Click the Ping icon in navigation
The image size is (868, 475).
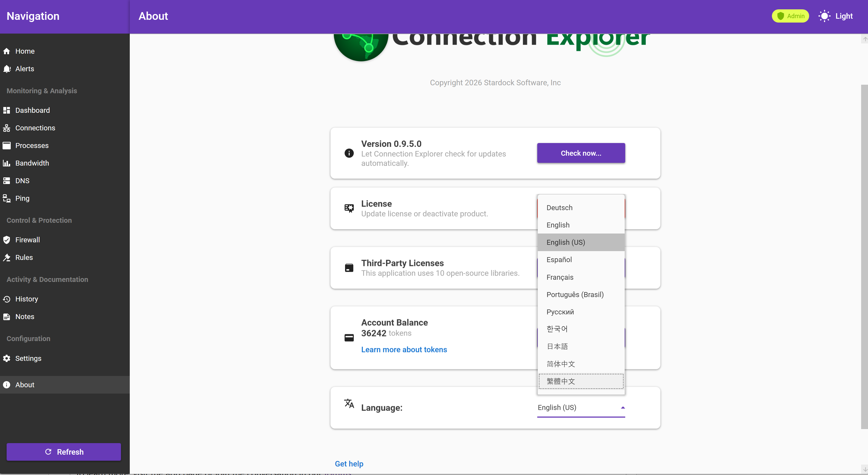[x=6, y=198]
